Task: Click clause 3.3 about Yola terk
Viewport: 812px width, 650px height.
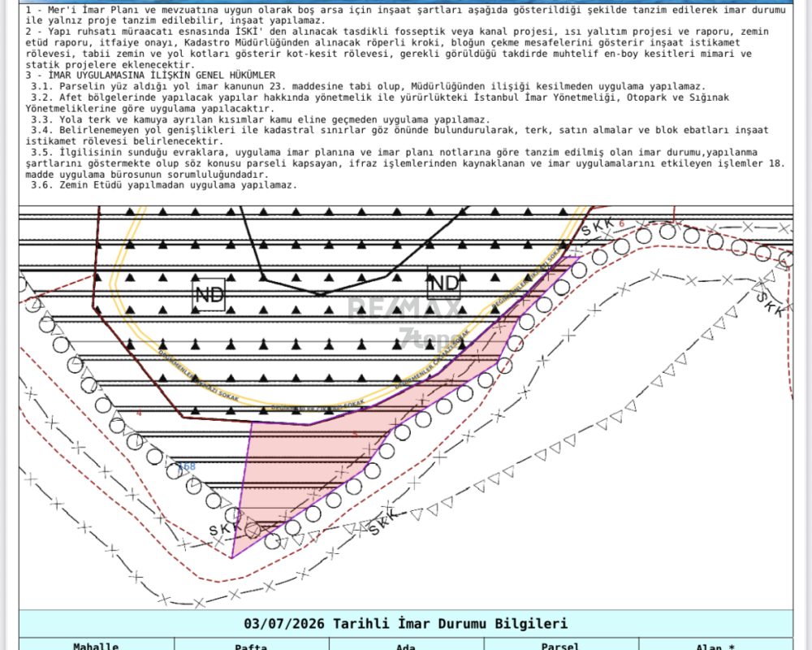Action: 260,119
